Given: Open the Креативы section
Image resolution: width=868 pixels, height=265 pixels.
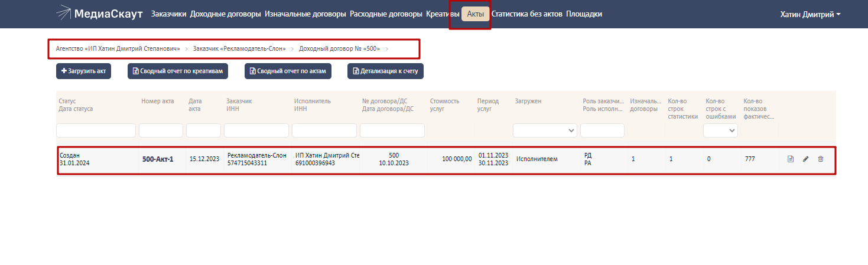Looking at the screenshot, I should (443, 14).
